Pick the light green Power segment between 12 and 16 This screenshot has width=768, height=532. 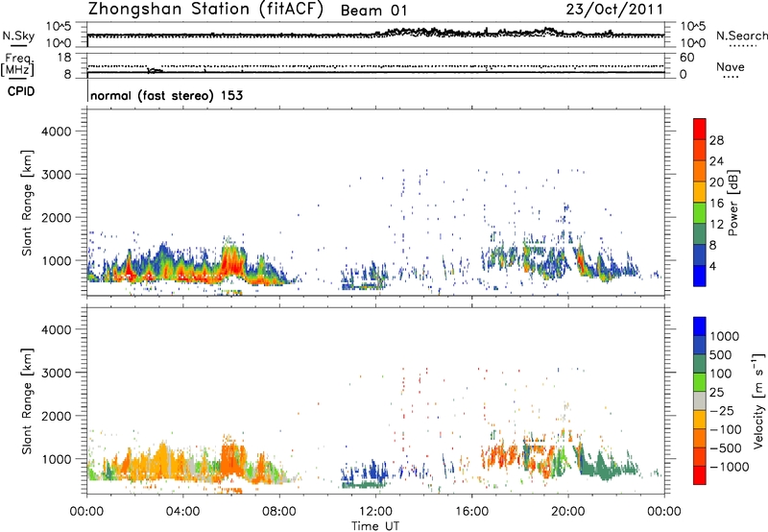[700, 212]
